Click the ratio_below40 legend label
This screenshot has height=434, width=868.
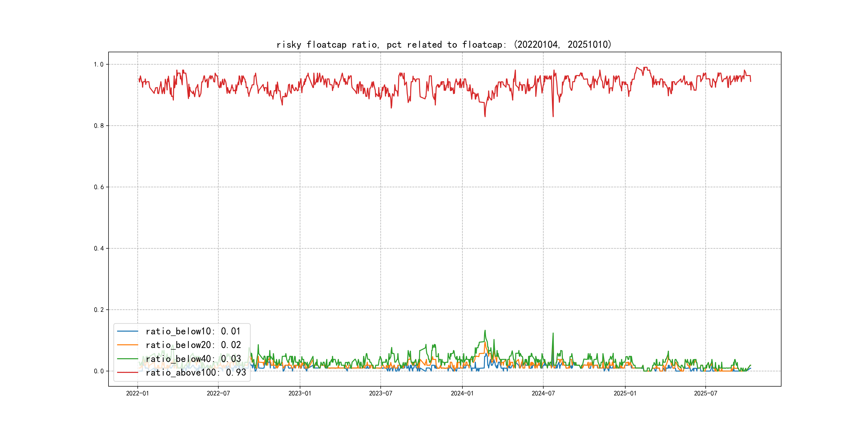coord(193,359)
